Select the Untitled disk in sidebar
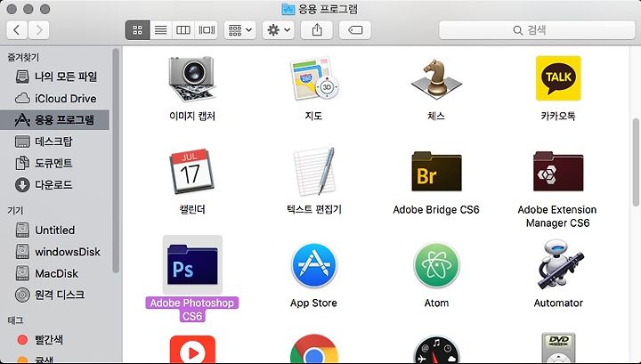The height and width of the screenshot is (364, 641). pyautogui.click(x=55, y=230)
